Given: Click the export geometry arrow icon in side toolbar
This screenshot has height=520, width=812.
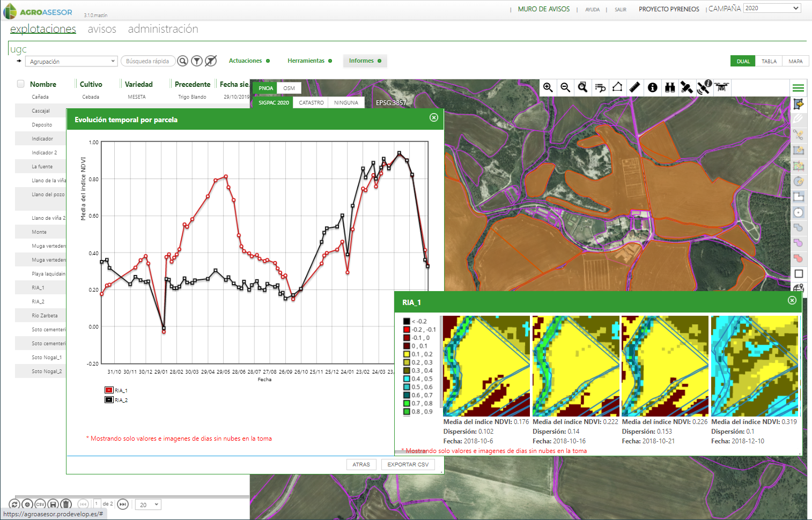Looking at the screenshot, I should [799, 104].
